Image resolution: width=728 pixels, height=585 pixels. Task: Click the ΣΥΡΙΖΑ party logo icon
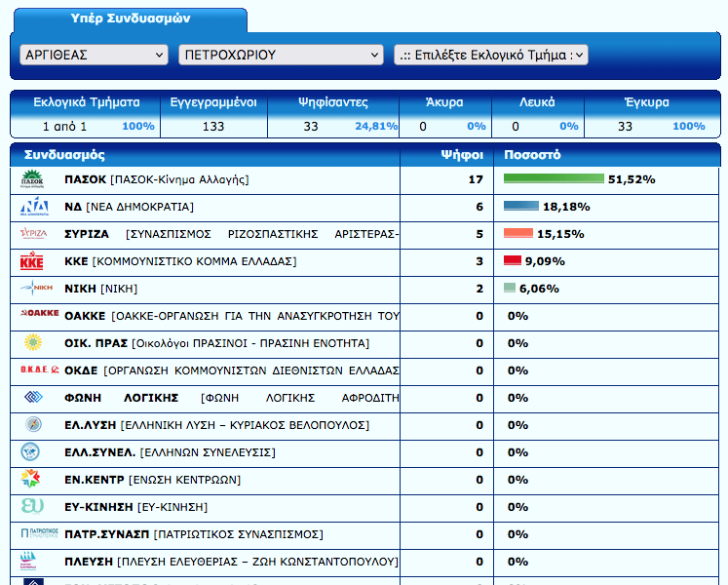pyautogui.click(x=33, y=234)
